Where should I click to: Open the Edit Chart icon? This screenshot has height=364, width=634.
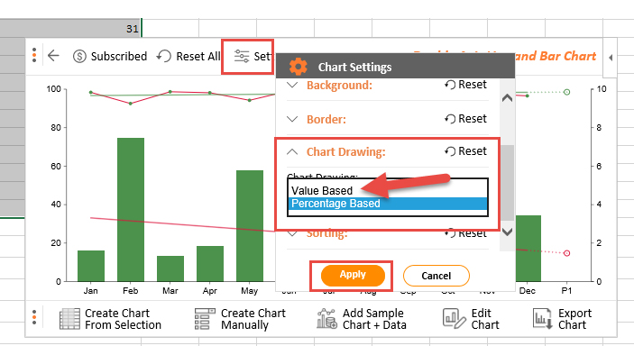[x=454, y=319]
